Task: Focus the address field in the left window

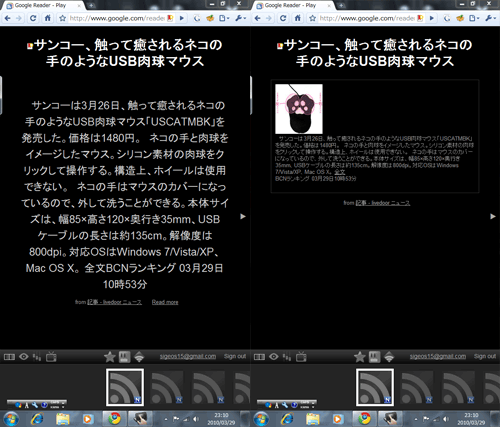Action: point(116,18)
